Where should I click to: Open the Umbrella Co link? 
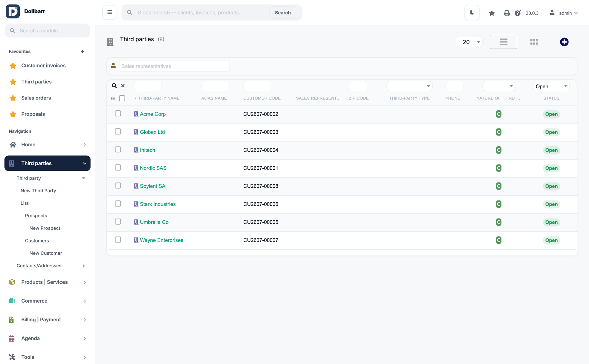(154, 222)
